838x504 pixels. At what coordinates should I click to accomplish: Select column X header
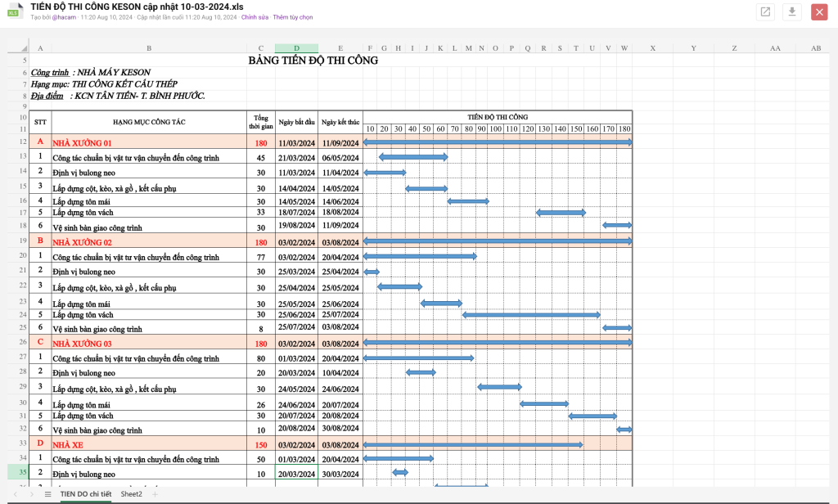[x=652, y=48]
